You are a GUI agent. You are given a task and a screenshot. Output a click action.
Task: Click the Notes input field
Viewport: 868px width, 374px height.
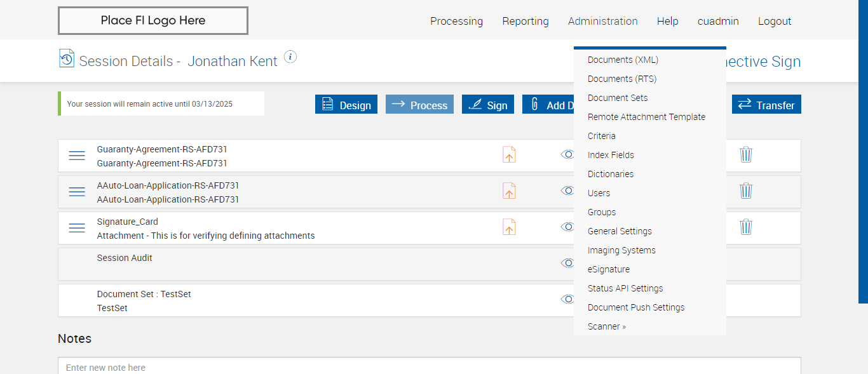(x=429, y=367)
